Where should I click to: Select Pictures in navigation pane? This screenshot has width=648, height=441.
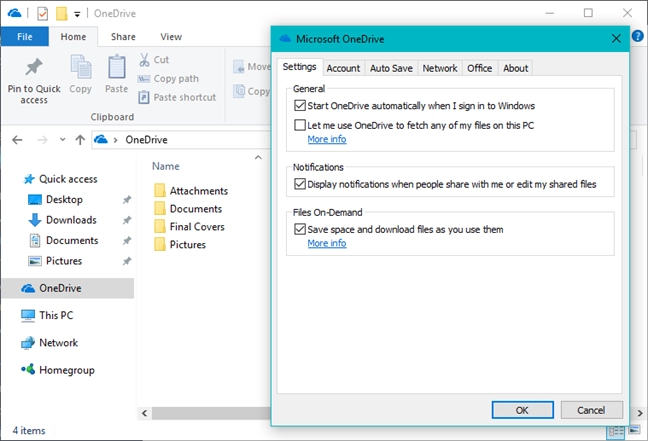click(55, 261)
